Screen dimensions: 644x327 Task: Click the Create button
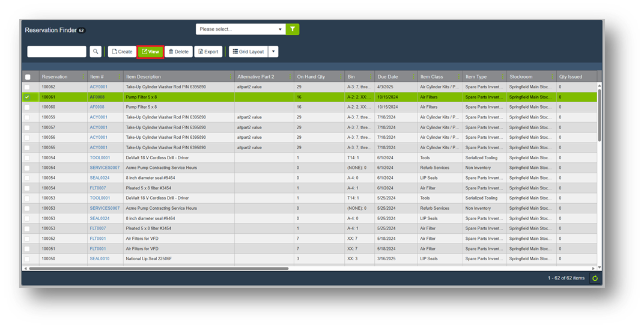tap(122, 52)
